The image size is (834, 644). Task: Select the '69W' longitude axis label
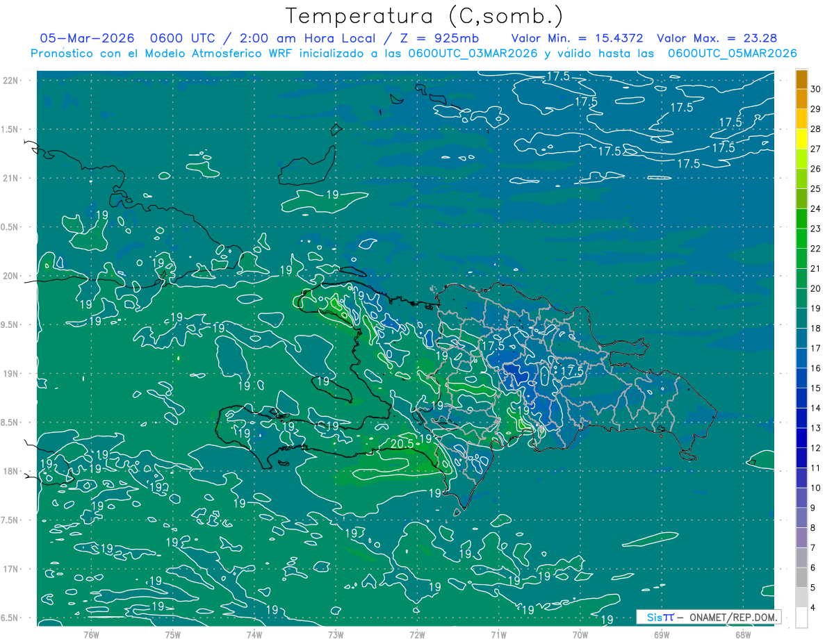click(662, 634)
